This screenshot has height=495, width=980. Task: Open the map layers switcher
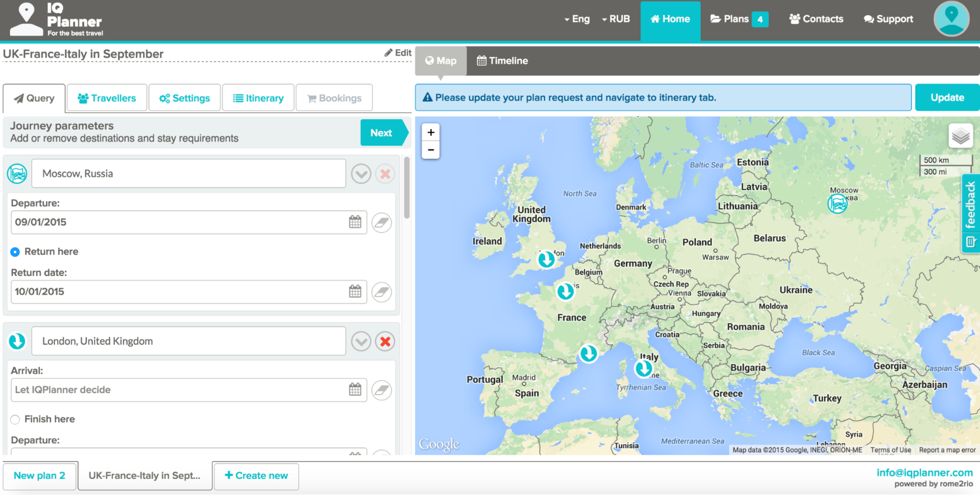point(961,136)
